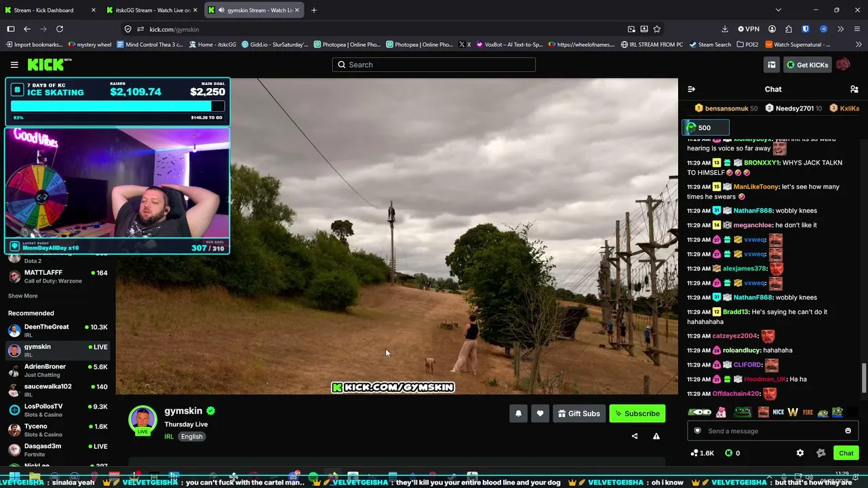Open the chat users list icon
Screen dimensions: 868x488
tap(854, 89)
